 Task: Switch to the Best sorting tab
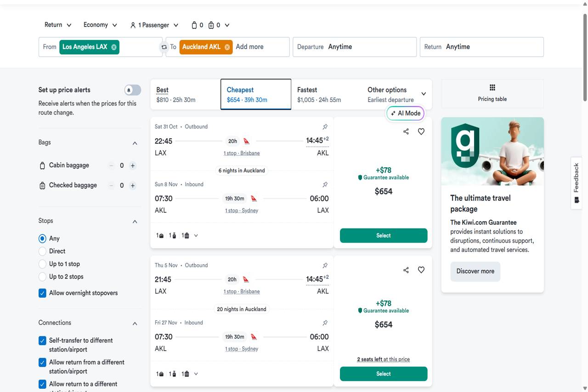(186, 95)
